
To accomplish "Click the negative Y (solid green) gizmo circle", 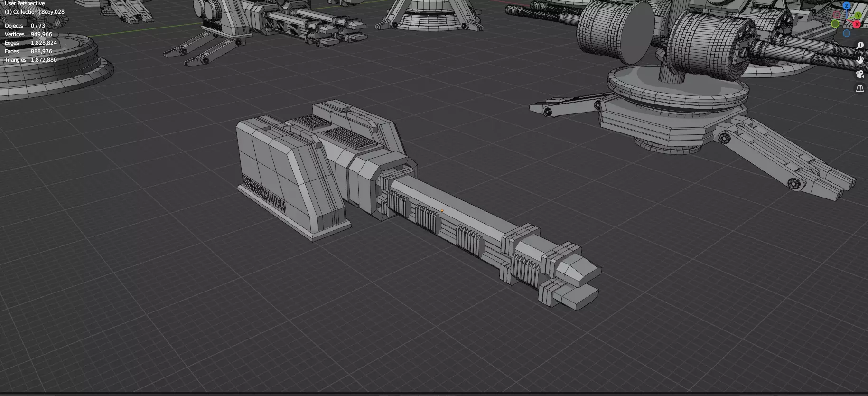I will pos(835,24).
